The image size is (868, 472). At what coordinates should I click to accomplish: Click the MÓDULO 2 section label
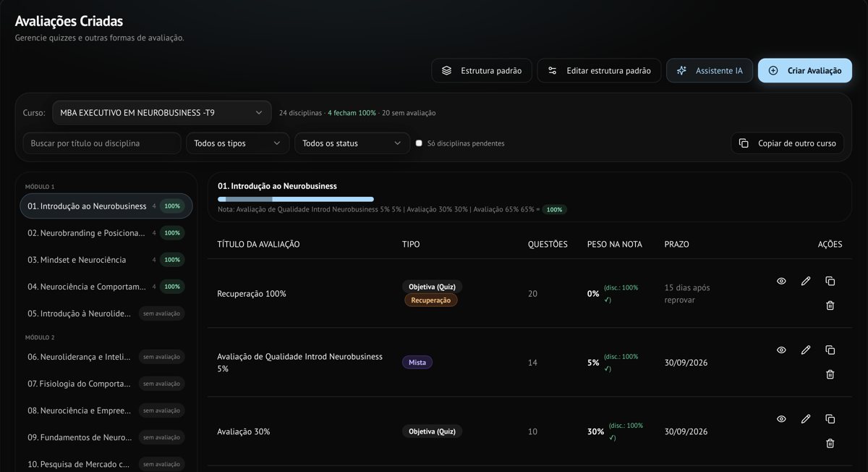(41, 337)
